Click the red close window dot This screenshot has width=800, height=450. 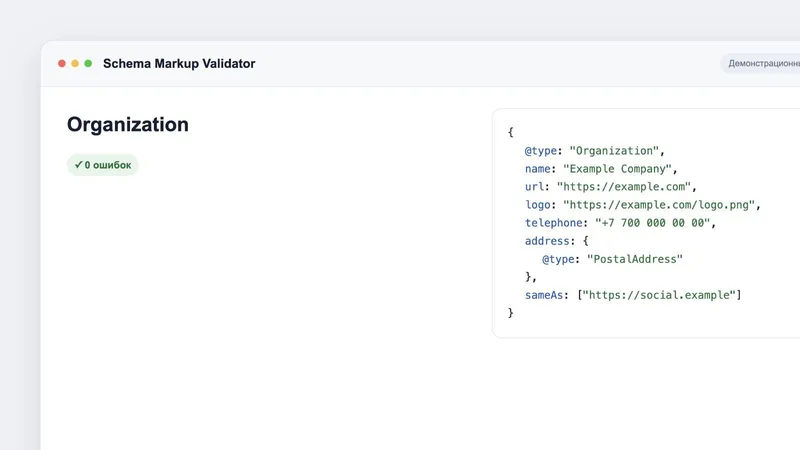pyautogui.click(x=62, y=63)
